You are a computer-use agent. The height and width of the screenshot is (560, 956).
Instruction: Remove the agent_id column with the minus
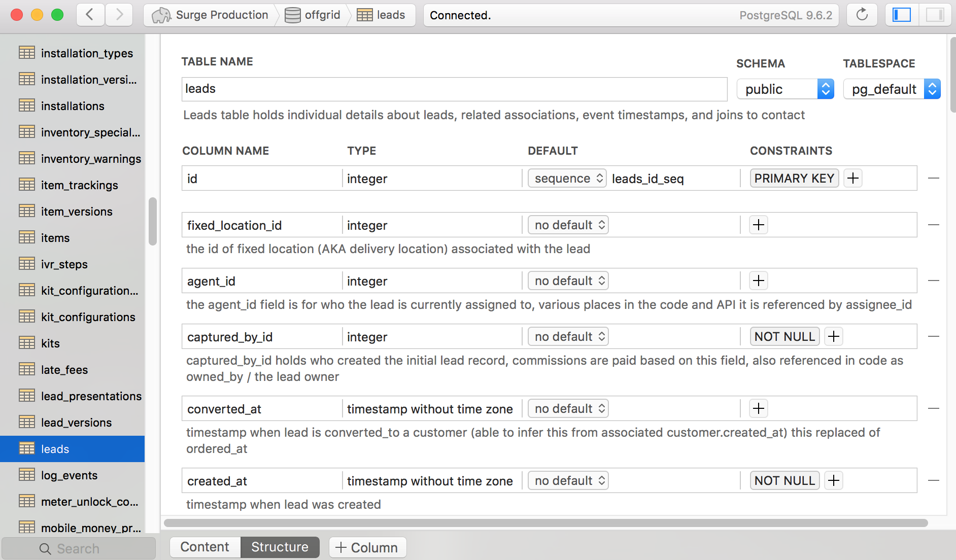point(934,281)
